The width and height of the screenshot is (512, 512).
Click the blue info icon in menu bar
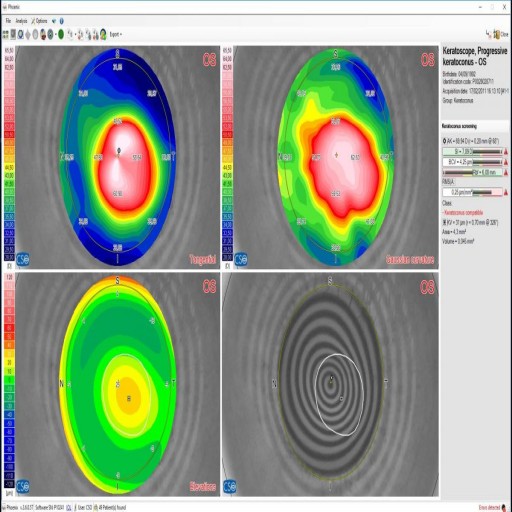pos(62,21)
